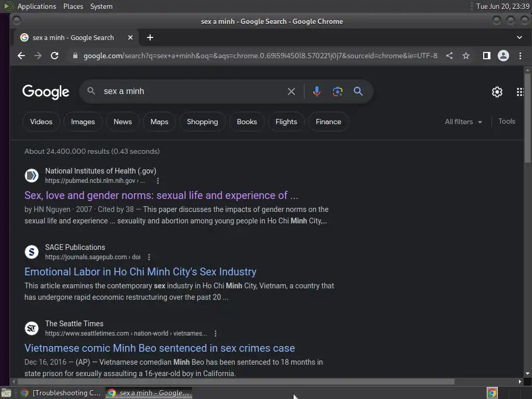Submit search with the blue magnifier icon
532x399 pixels.
[x=358, y=91]
